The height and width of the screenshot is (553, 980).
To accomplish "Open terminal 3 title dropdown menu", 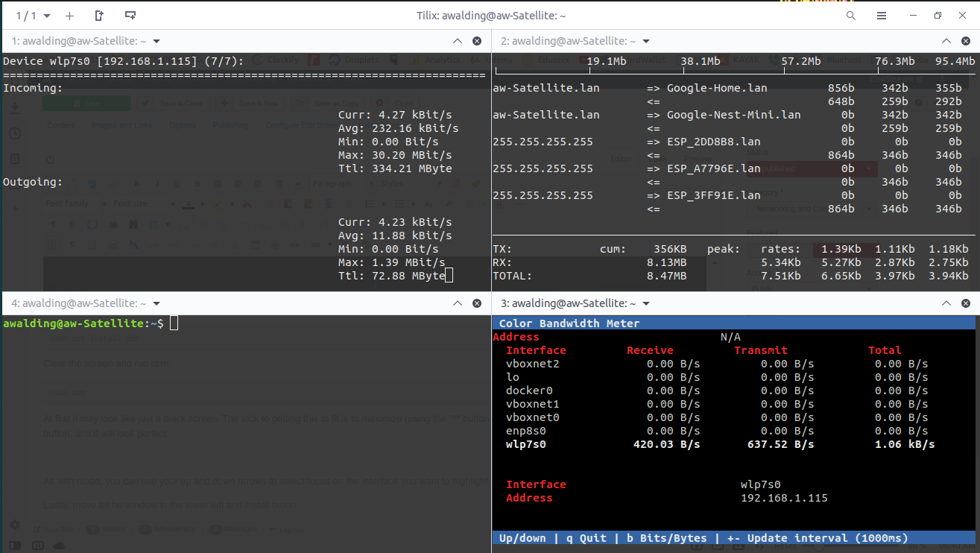I will coord(646,304).
